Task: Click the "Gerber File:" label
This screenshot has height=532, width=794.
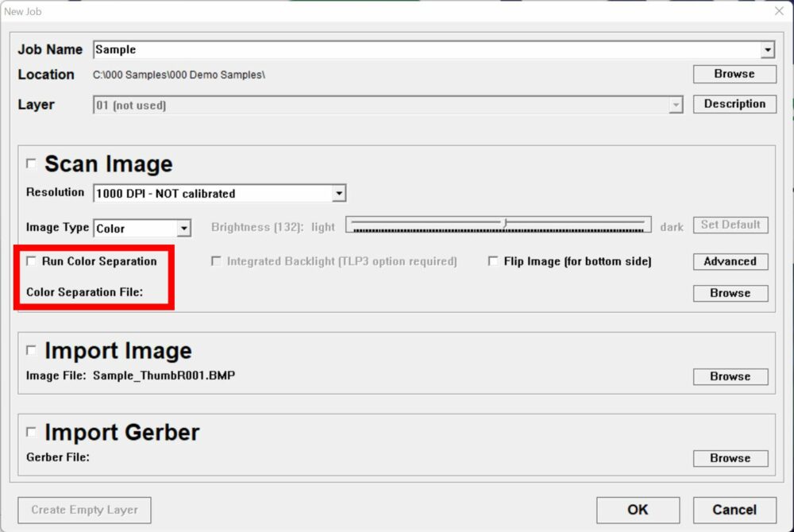Action: (58, 457)
